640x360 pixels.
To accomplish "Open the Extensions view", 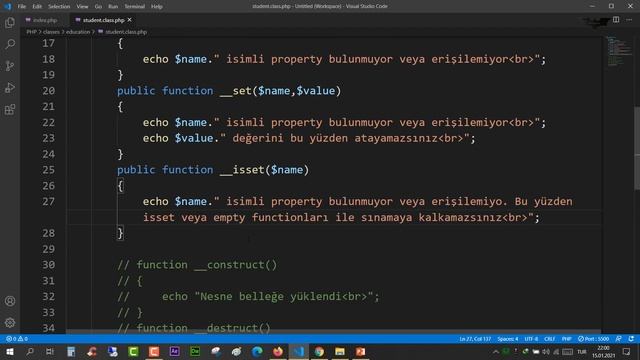I will (10, 109).
